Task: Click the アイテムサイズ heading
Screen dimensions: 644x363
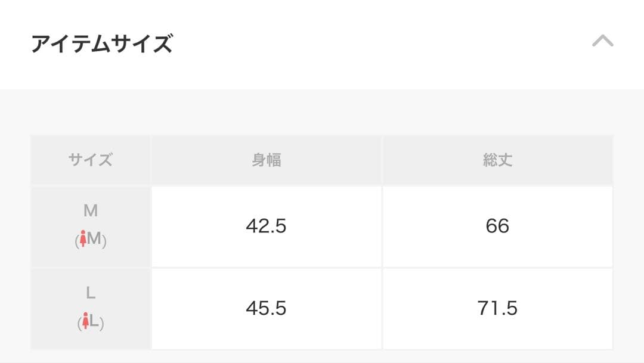Action: tap(102, 44)
